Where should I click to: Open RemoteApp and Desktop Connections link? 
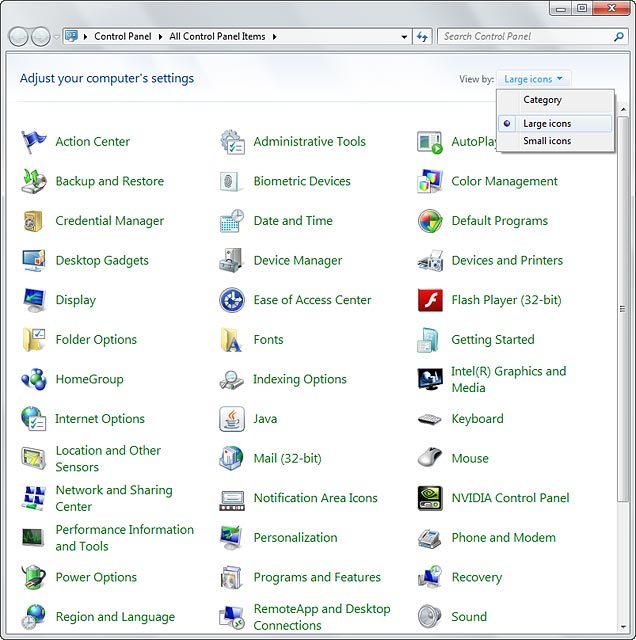click(322, 617)
